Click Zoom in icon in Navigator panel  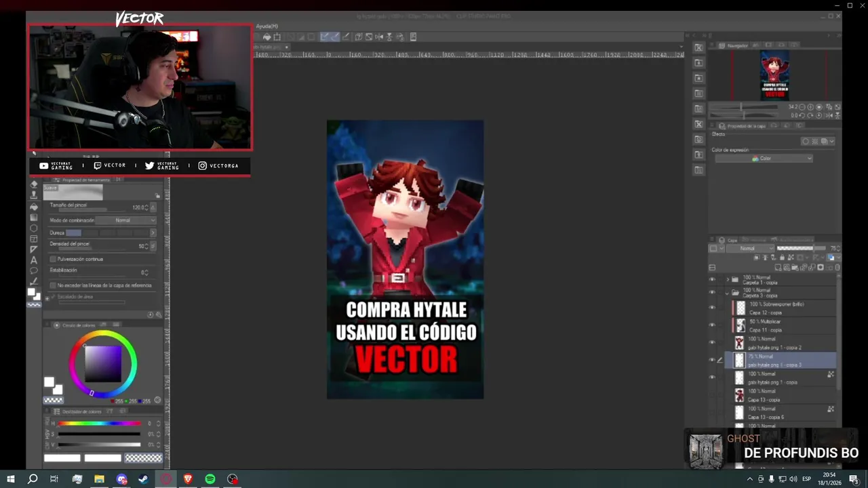point(810,107)
